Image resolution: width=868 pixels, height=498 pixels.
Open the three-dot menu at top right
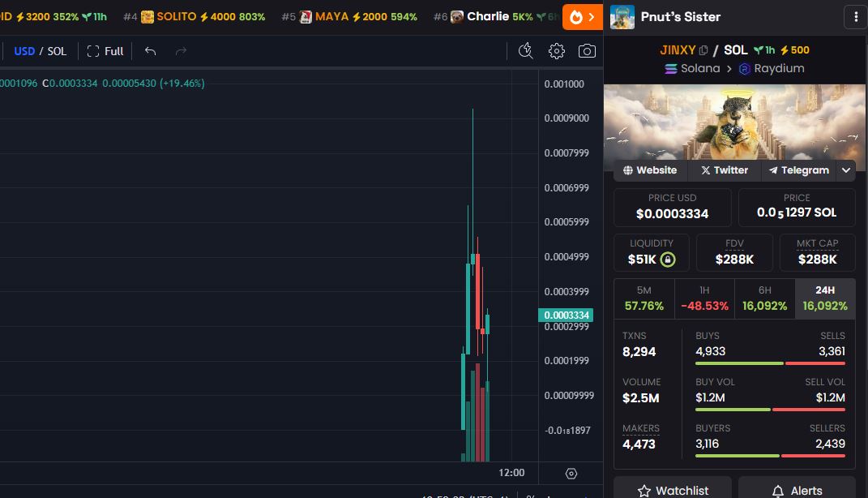coord(856,16)
